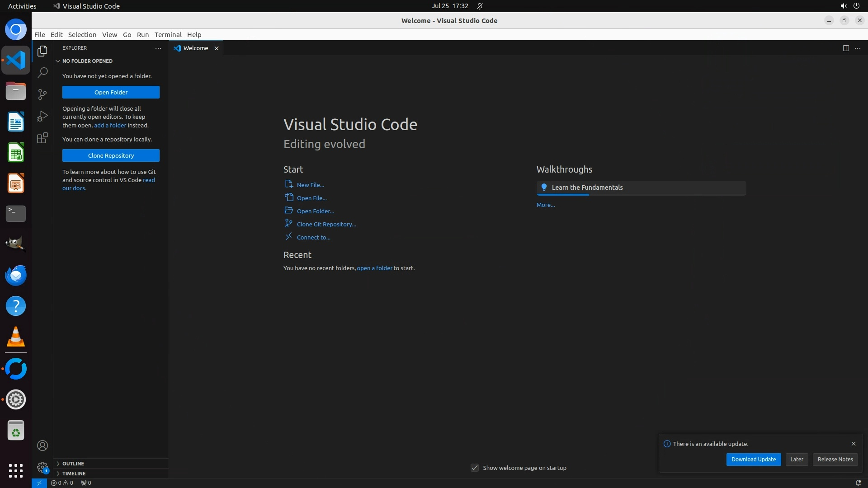
Task: Click errors and warnings status indicator
Action: coord(62,483)
